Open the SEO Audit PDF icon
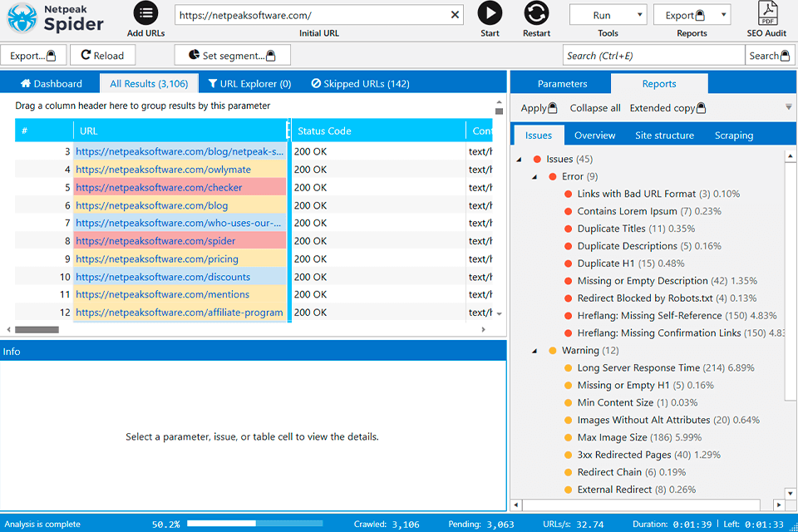The height and width of the screenshot is (532, 798). (767, 13)
